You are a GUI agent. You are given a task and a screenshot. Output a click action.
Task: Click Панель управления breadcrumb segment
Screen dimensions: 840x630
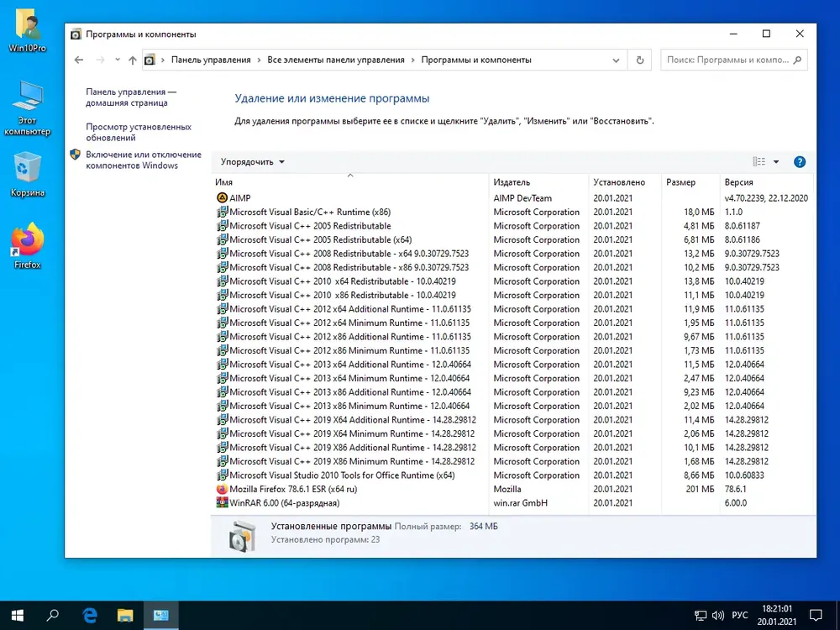pyautogui.click(x=211, y=60)
